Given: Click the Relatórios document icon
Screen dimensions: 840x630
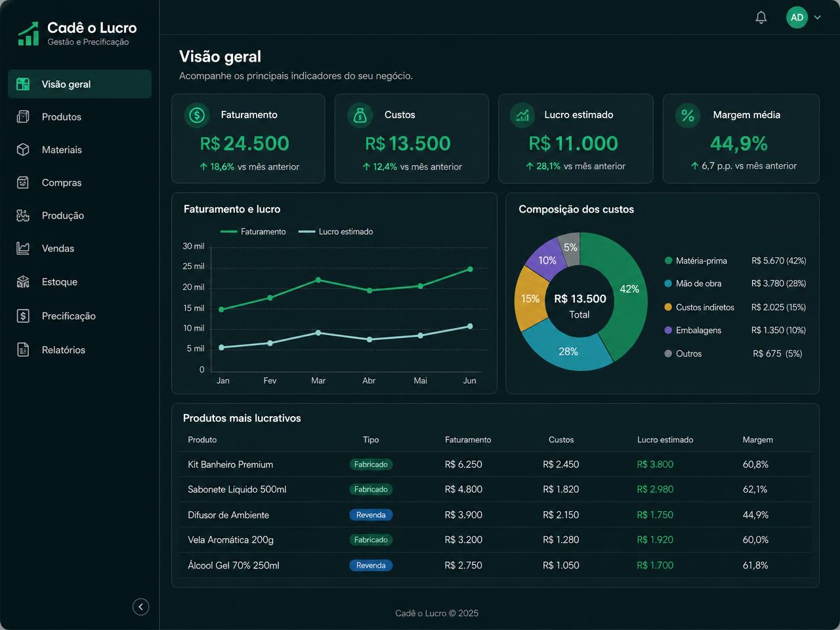Looking at the screenshot, I should click(x=23, y=350).
